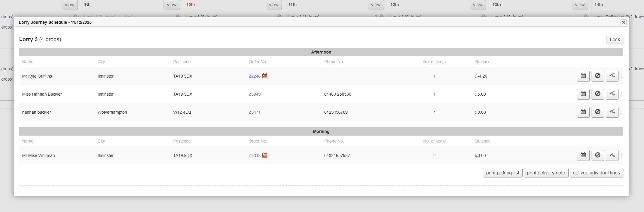Click the cancel icon for Mr Mike Whitman
Image resolution: width=644 pixels, height=212 pixels.
click(x=597, y=155)
